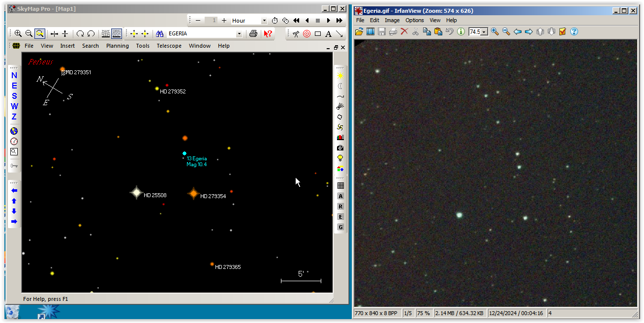This screenshot has height=323, width=644.
Task: Pan the map right with blue arrow
Action: 14,221
